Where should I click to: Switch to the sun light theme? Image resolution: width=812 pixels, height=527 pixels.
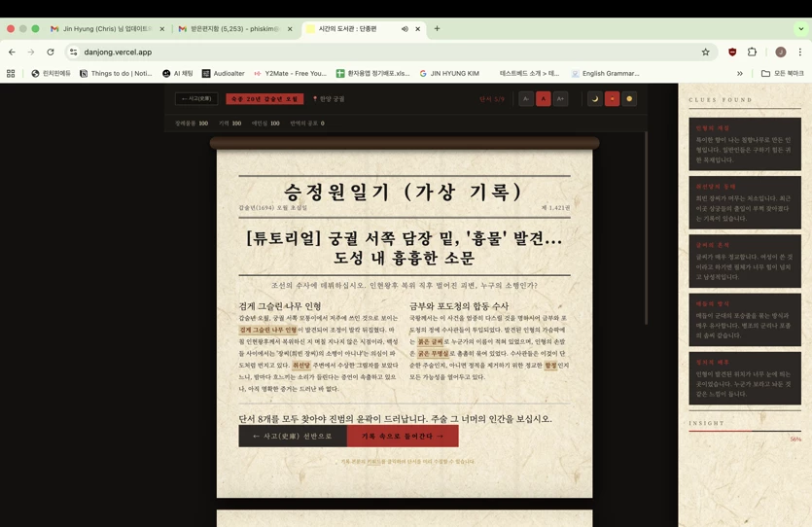point(629,99)
